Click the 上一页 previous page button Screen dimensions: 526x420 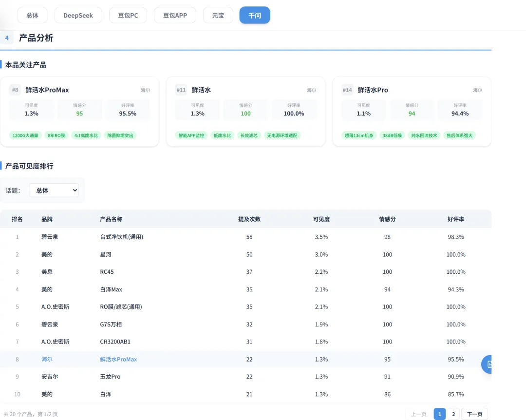click(419, 414)
